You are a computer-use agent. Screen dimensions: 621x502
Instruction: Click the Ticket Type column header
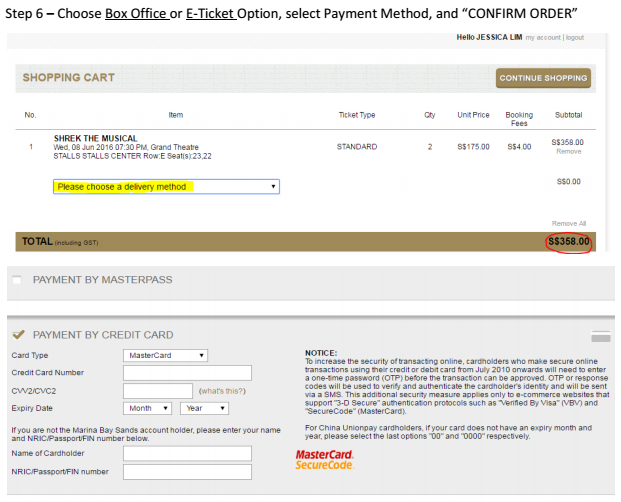point(357,115)
